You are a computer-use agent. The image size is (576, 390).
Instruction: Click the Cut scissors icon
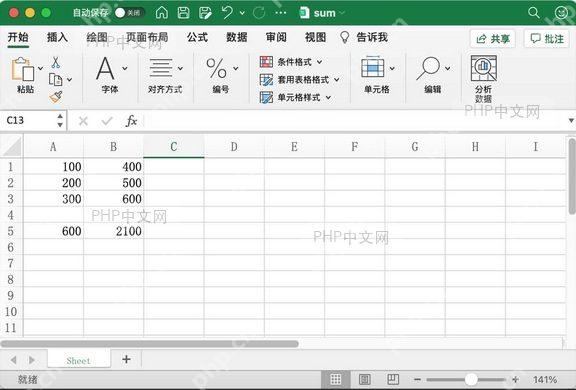coord(55,62)
